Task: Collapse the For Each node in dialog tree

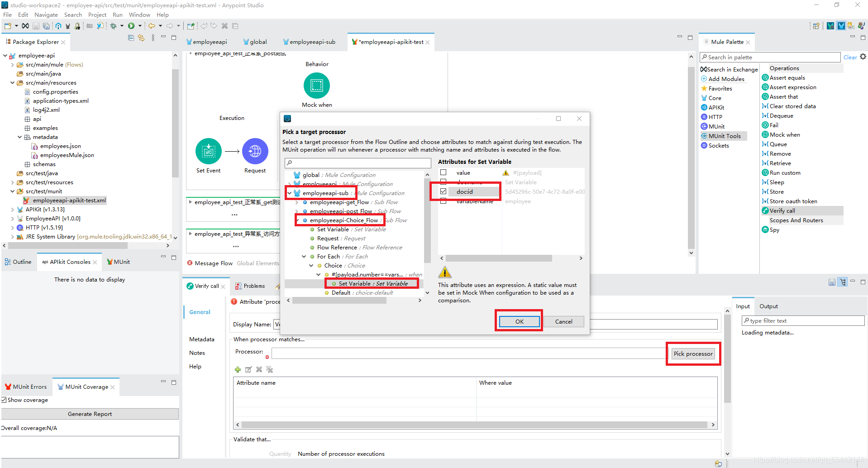Action: (x=304, y=257)
